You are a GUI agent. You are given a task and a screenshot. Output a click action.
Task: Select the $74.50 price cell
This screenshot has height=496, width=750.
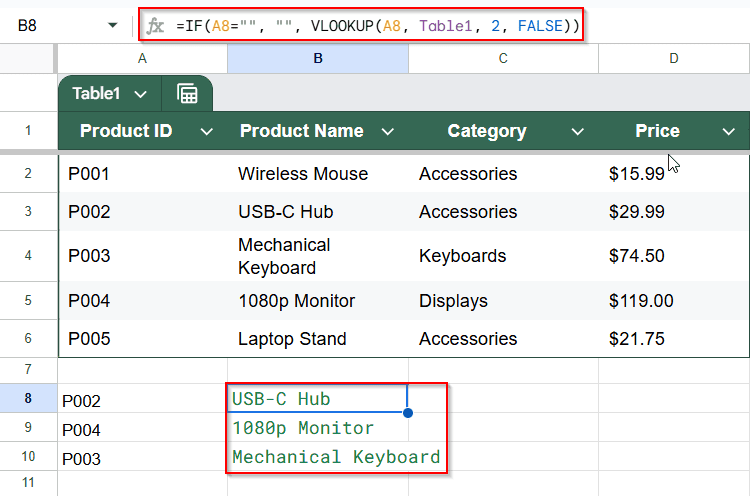(674, 256)
